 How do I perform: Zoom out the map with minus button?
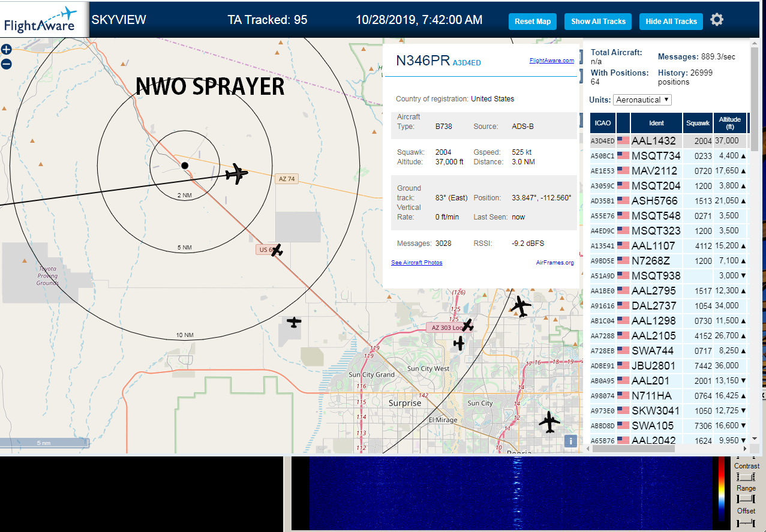[x=6, y=64]
